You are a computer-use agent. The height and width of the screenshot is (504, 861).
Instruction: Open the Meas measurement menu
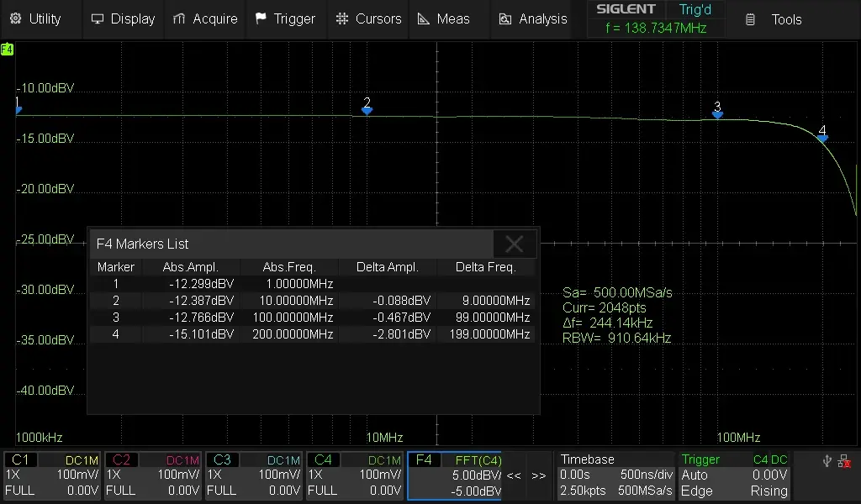tap(445, 18)
